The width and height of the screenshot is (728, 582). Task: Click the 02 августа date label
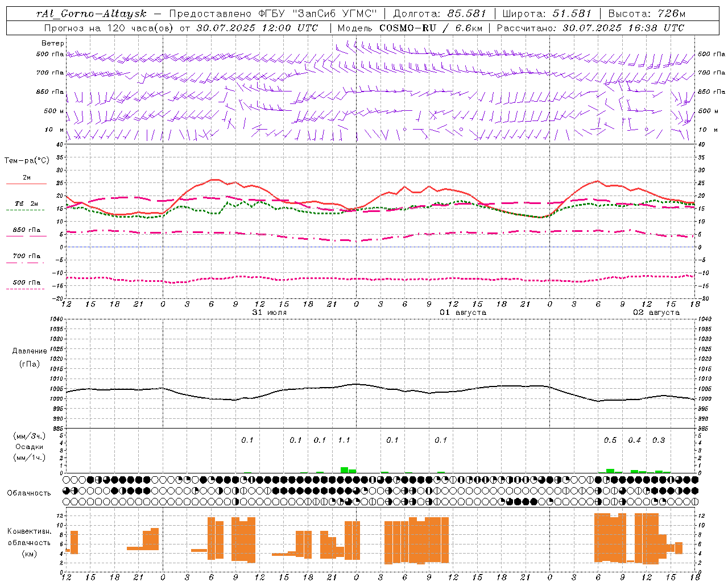(656, 312)
